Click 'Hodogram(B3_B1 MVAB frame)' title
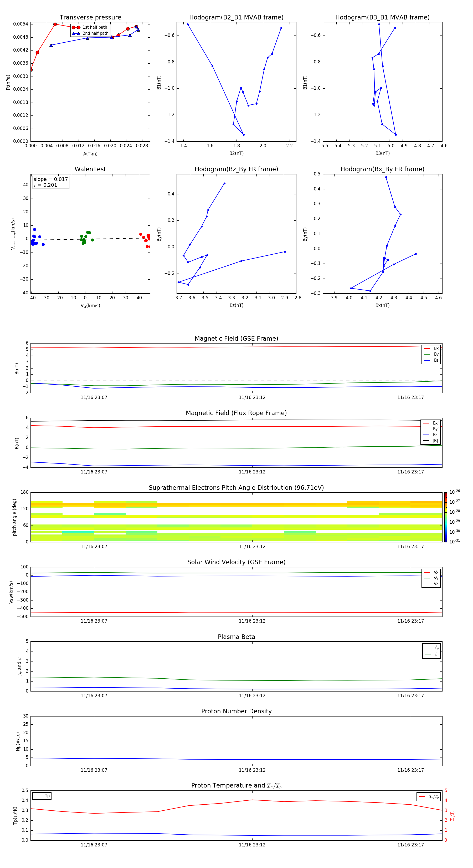Image resolution: width=473 pixels, height=868 pixels. 382,18
